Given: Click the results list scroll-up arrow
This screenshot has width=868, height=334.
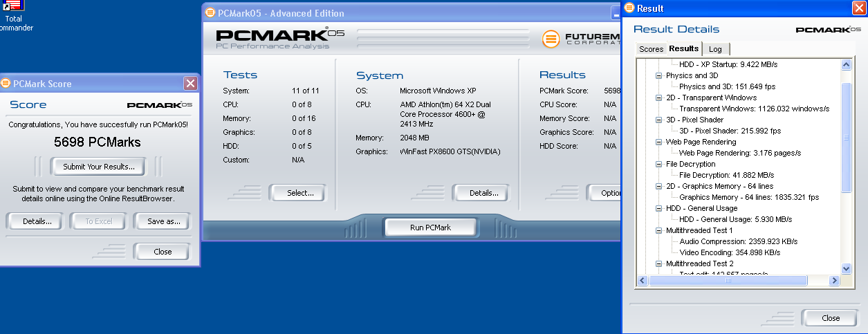Looking at the screenshot, I should pos(846,65).
